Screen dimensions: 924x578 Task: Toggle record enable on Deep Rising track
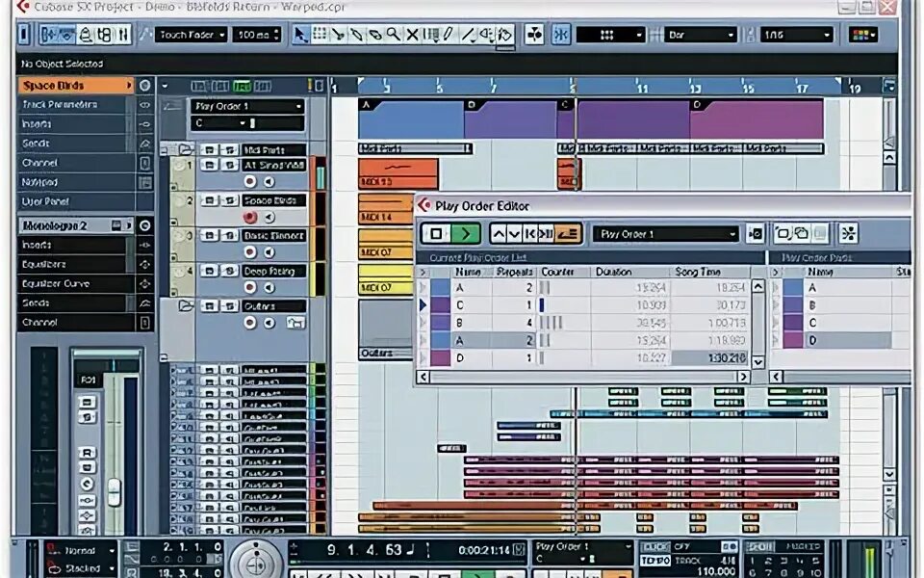(250, 287)
